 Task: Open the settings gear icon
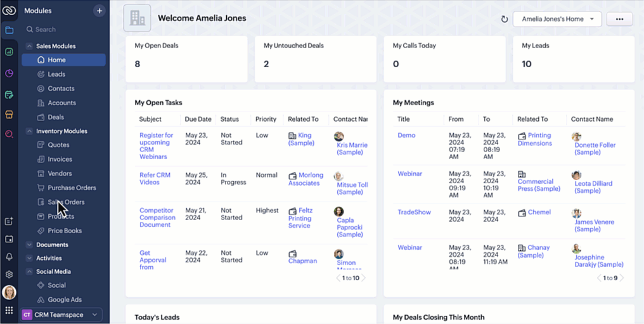pos(9,275)
